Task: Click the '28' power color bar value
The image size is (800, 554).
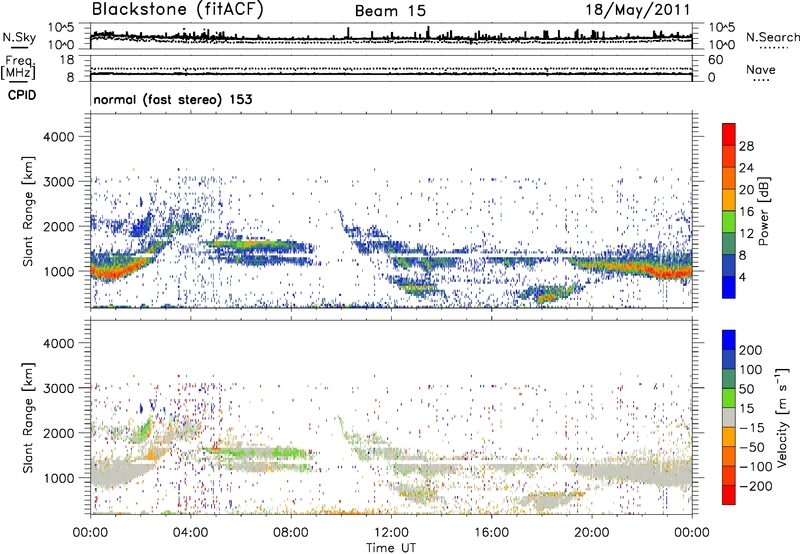Action: tap(746, 146)
